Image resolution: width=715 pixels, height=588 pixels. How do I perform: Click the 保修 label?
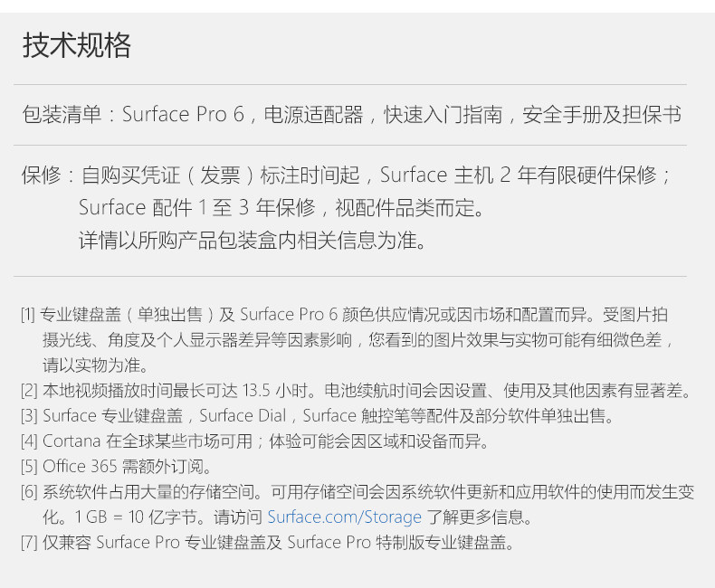(42, 175)
